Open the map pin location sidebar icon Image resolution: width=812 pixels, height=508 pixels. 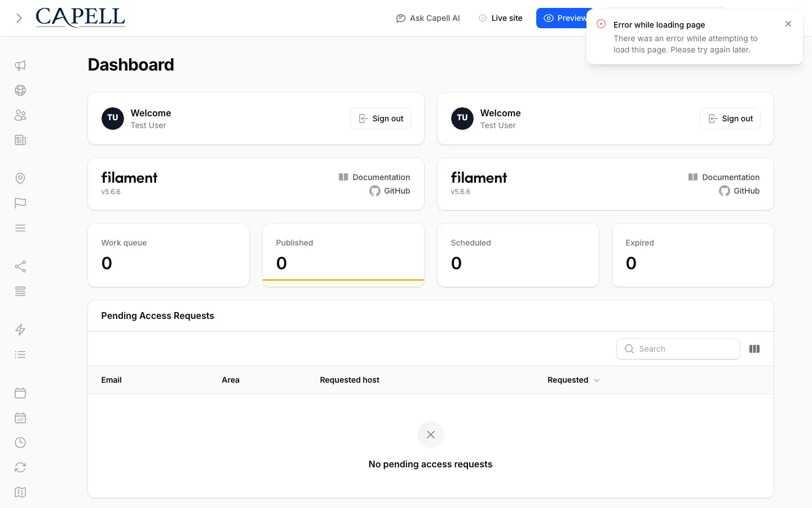[20, 178]
